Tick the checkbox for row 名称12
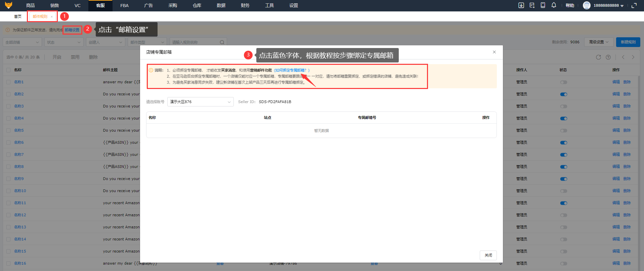 coord(8,215)
